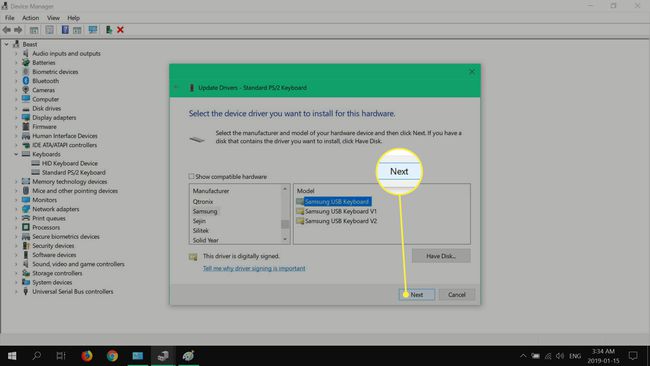
Task: Click the red X Uninstall device icon
Action: pos(120,30)
